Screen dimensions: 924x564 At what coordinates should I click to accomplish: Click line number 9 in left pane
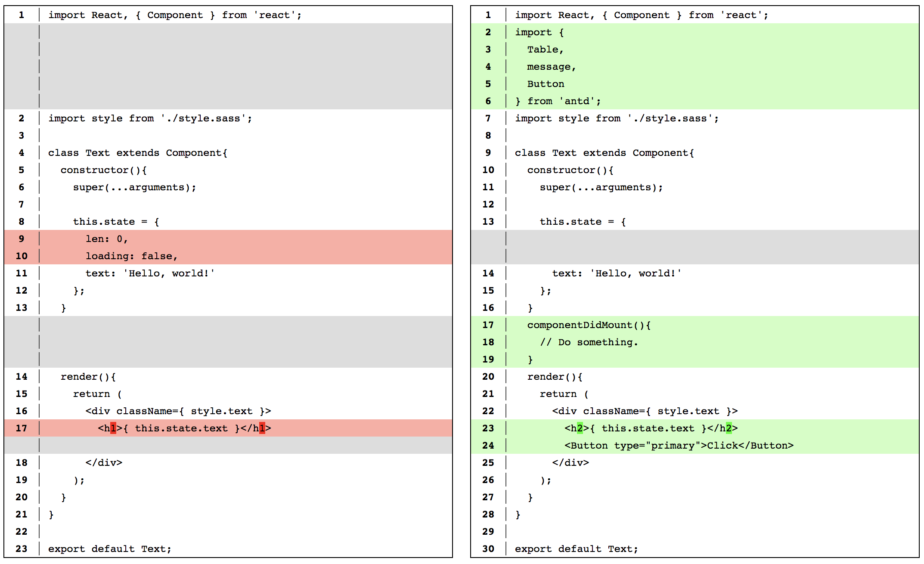click(x=21, y=239)
